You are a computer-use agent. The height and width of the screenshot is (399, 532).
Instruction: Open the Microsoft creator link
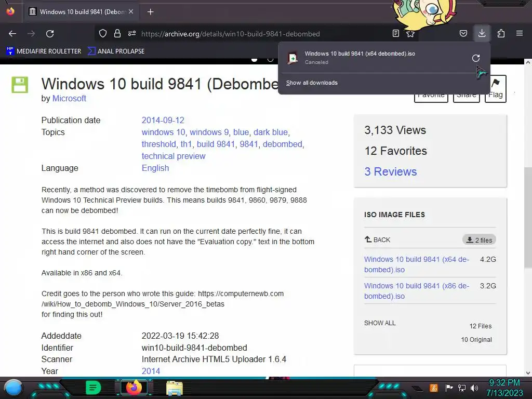pos(69,98)
